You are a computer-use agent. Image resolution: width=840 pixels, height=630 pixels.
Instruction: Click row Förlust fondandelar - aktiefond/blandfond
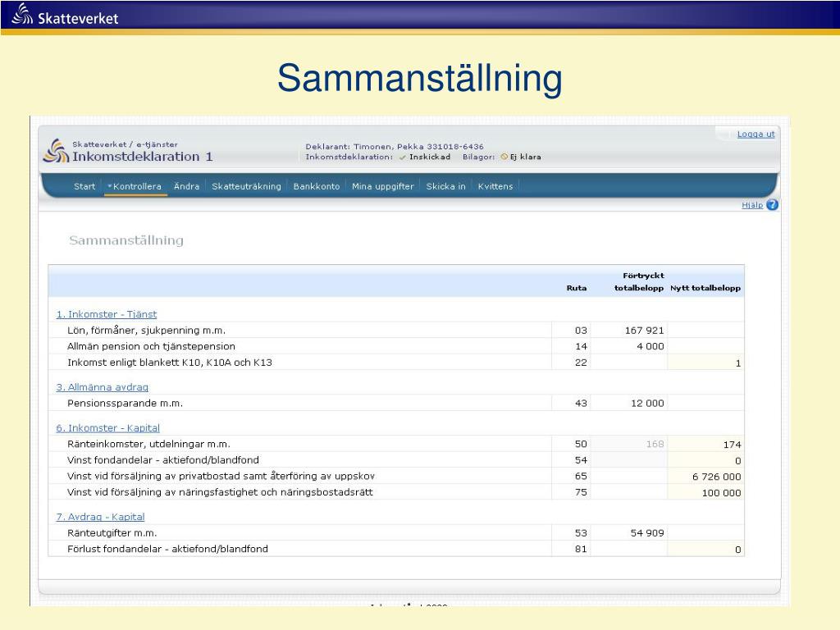[396, 549]
